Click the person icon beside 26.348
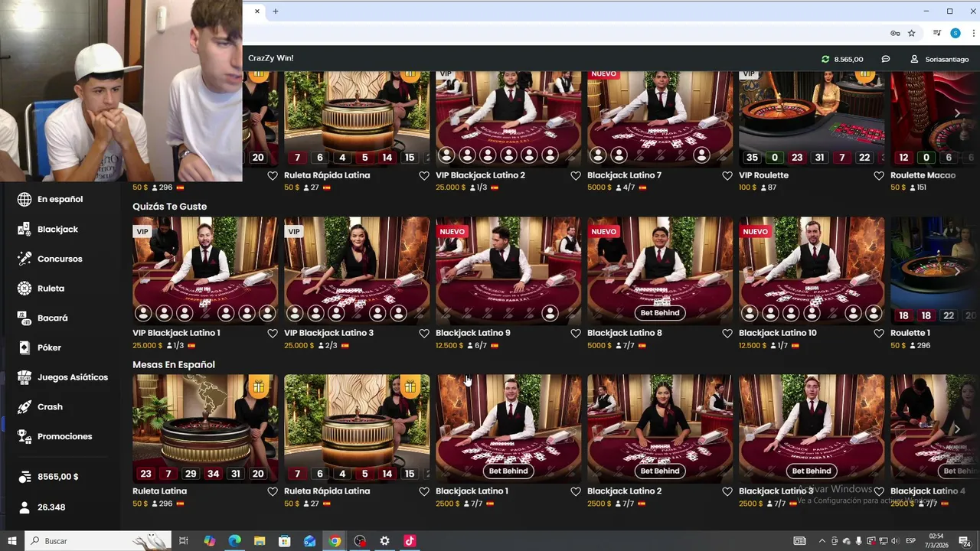 point(24,507)
